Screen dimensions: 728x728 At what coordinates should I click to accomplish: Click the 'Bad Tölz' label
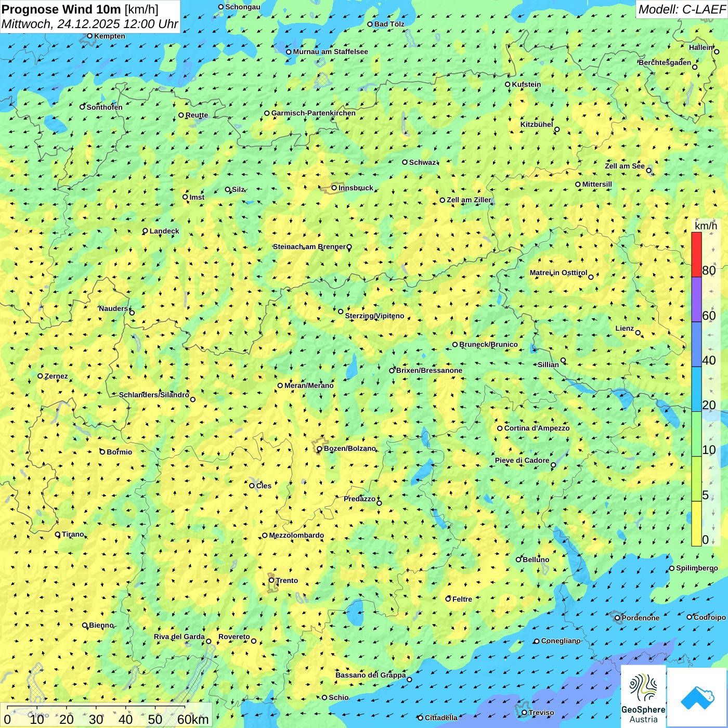389,24
